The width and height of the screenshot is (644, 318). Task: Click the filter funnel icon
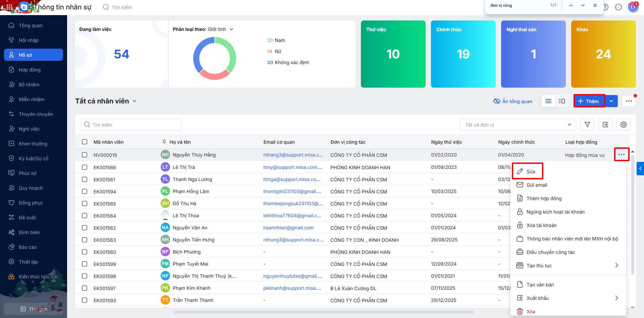coord(587,125)
